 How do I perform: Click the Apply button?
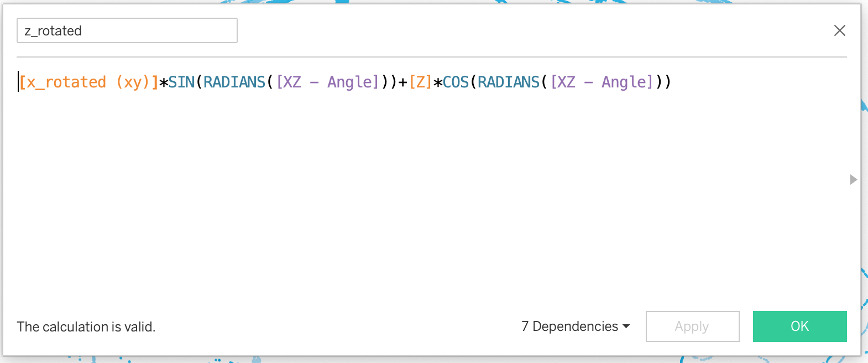click(692, 326)
